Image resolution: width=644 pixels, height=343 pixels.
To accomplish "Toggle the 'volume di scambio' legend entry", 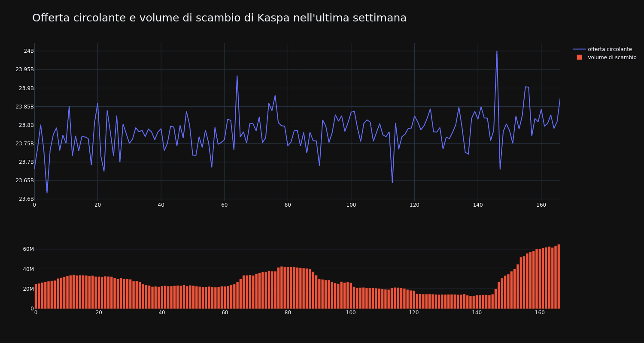I will pyautogui.click(x=605, y=57).
